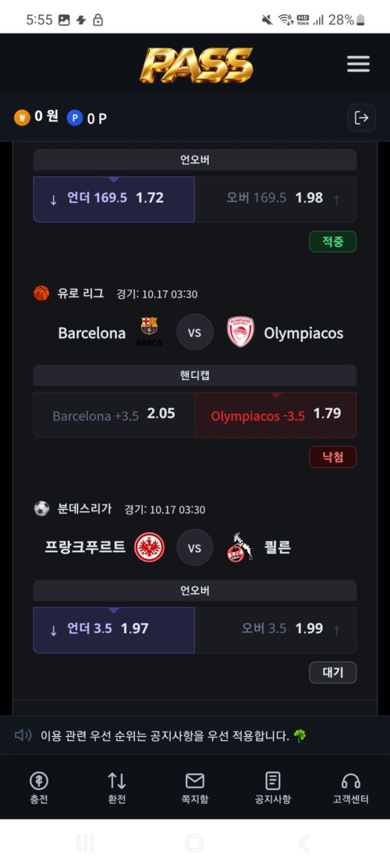Open the 공지사항 notice document icon
Screen dimensions: 390x868
pos(273,781)
